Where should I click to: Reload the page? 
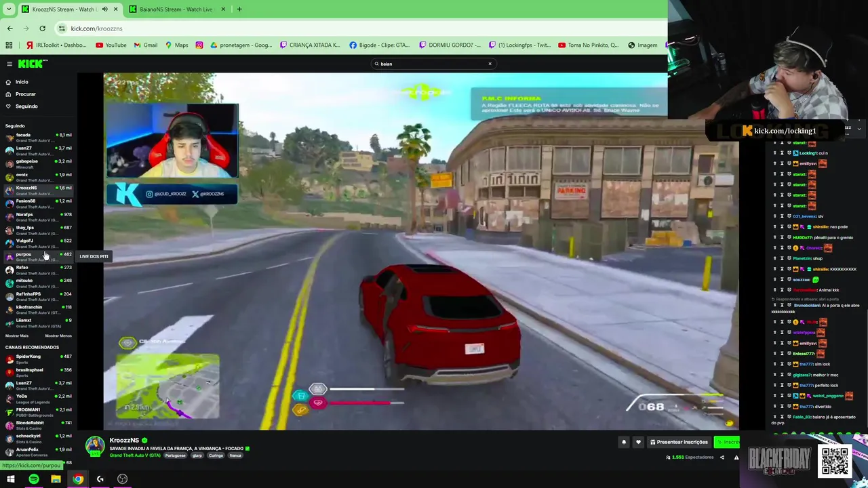coord(42,28)
